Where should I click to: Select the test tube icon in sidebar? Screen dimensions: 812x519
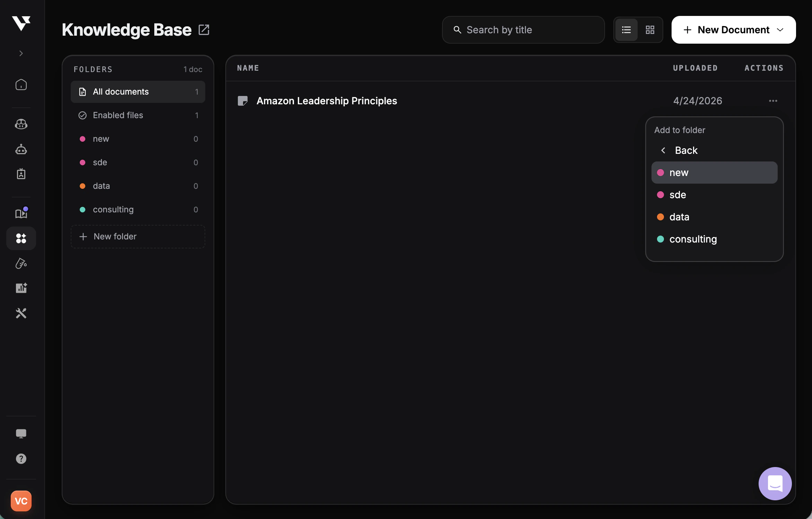(21, 263)
